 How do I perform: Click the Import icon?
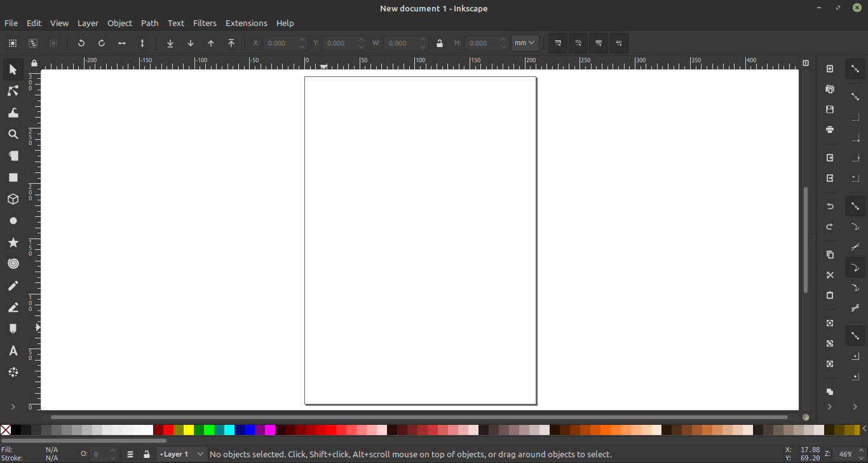click(830, 158)
